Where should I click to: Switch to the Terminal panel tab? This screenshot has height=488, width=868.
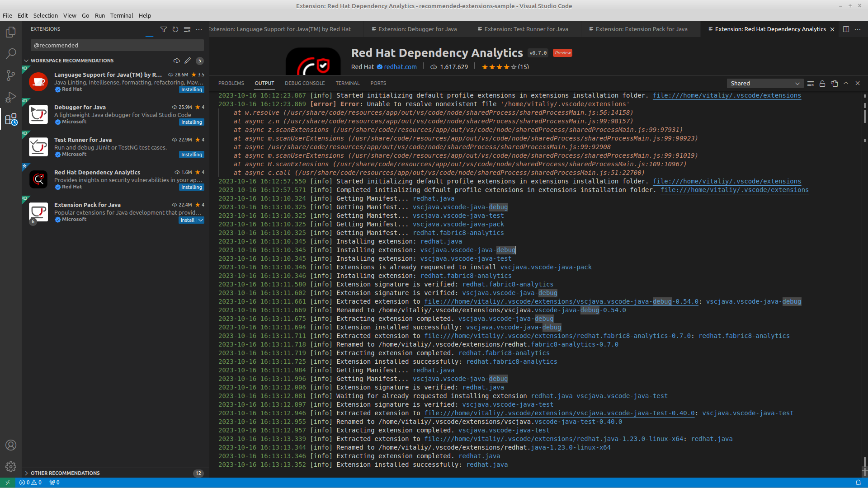pyautogui.click(x=347, y=83)
